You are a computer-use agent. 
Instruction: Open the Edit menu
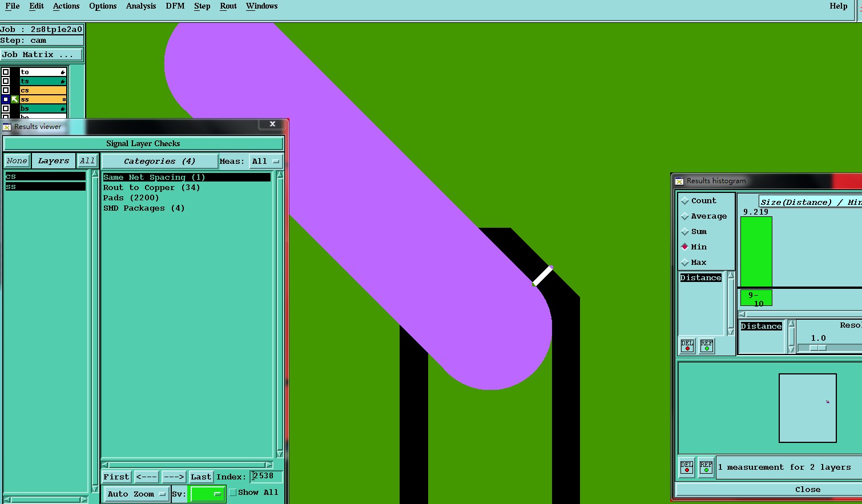[x=37, y=6]
